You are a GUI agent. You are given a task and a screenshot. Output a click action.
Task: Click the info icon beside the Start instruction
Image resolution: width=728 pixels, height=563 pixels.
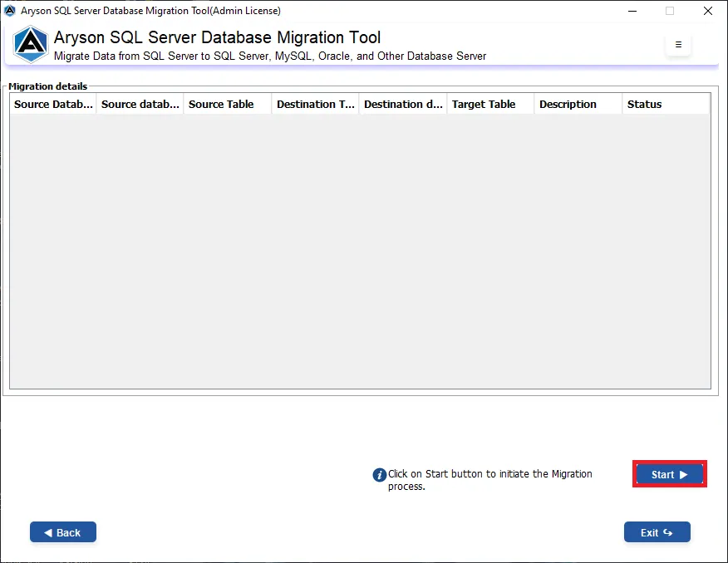coord(380,474)
